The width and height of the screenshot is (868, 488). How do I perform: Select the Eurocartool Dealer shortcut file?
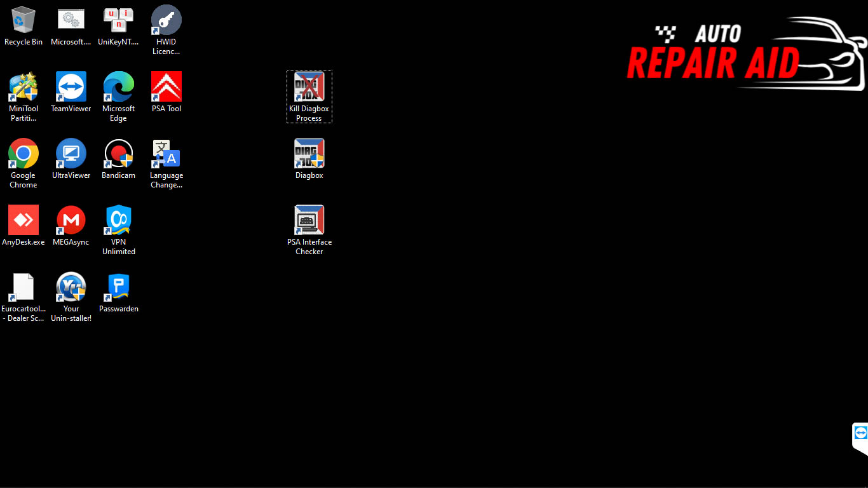(x=24, y=287)
